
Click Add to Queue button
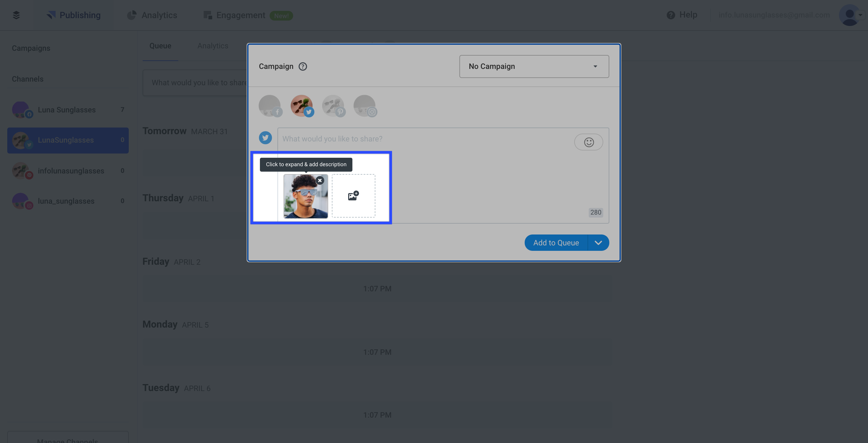coord(556,242)
